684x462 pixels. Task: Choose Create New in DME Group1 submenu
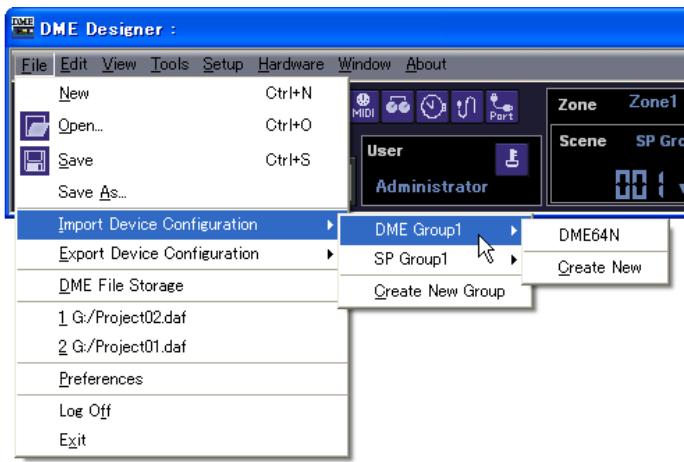click(595, 267)
